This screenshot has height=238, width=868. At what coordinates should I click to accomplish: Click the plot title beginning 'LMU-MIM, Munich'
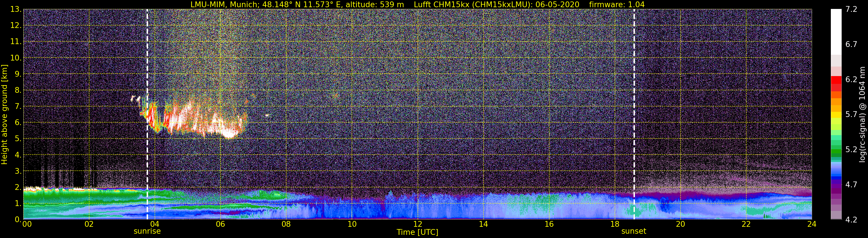pyautogui.click(x=417, y=4)
